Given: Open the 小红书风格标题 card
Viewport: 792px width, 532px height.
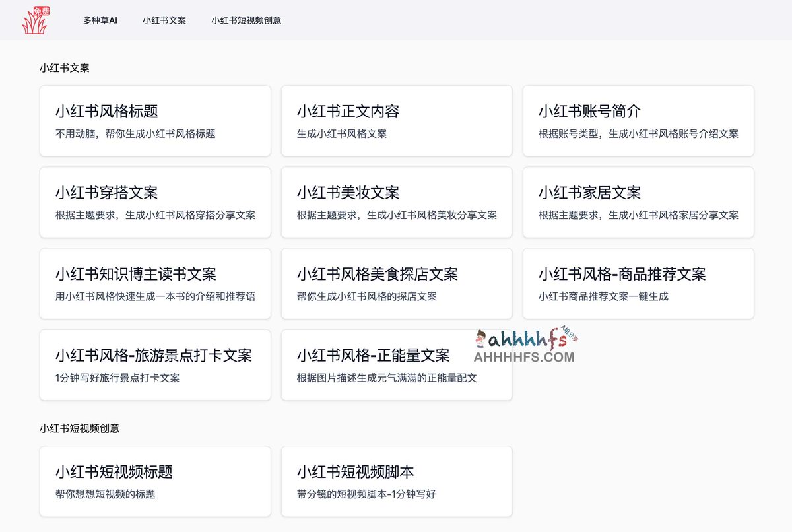Looking at the screenshot, I should pos(155,121).
